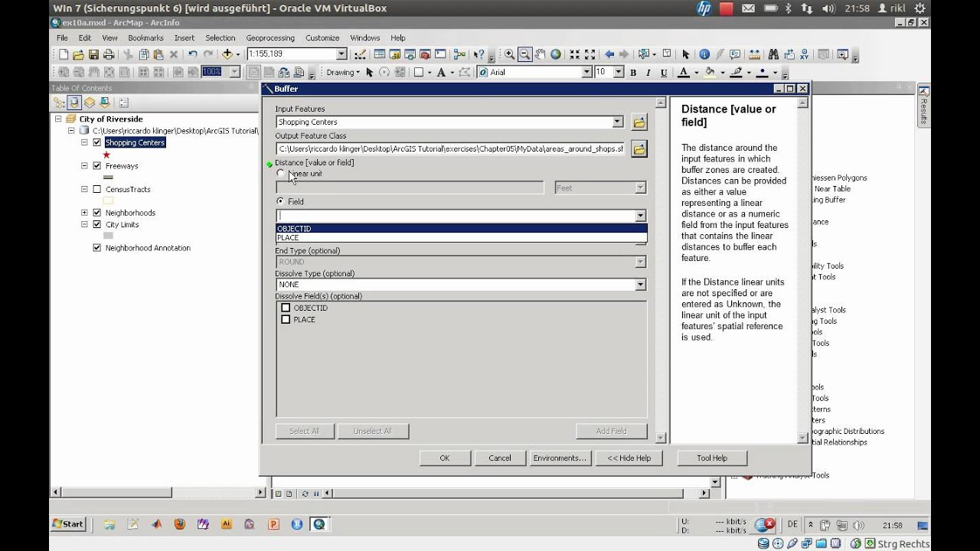This screenshot has height=551, width=980.
Task: Select the Linear unit radio button
Action: click(280, 174)
